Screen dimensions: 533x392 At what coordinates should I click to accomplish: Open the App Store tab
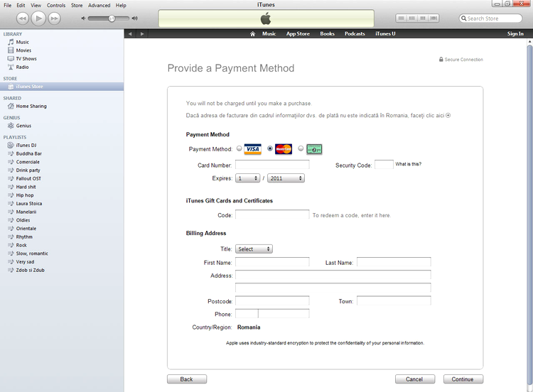298,33
